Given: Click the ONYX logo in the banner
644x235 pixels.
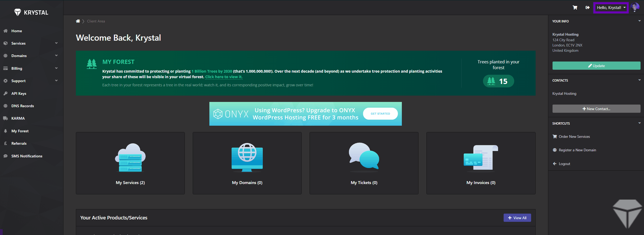Looking at the screenshot, I should (x=231, y=114).
